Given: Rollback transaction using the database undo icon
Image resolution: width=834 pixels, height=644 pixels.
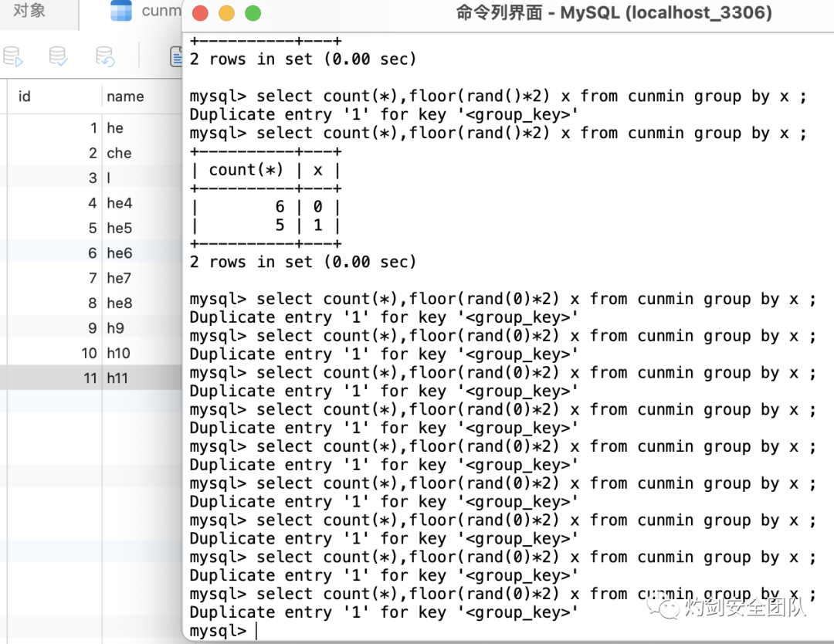Looking at the screenshot, I should pyautogui.click(x=104, y=56).
